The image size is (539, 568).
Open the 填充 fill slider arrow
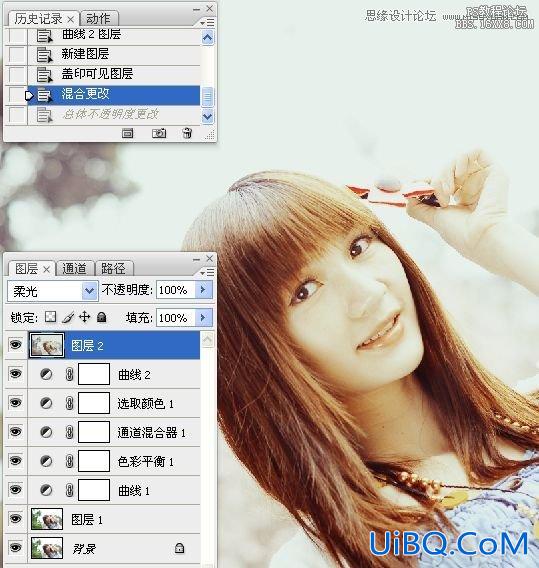pos(204,318)
